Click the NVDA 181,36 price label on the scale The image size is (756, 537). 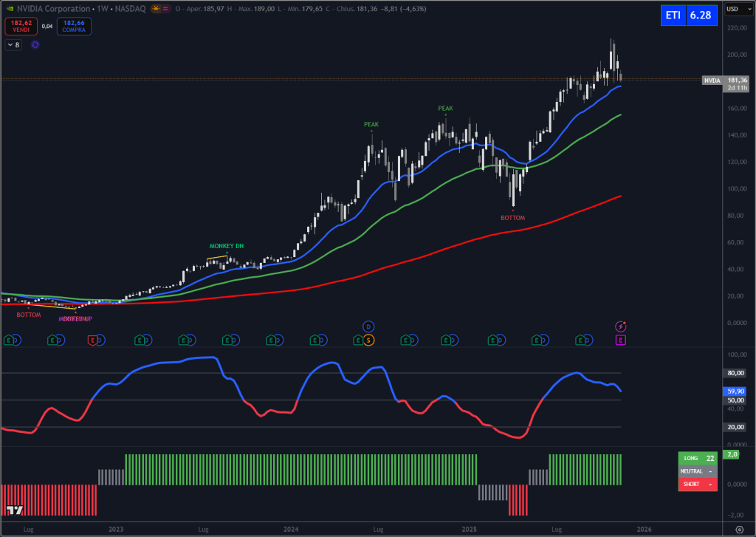pos(726,81)
